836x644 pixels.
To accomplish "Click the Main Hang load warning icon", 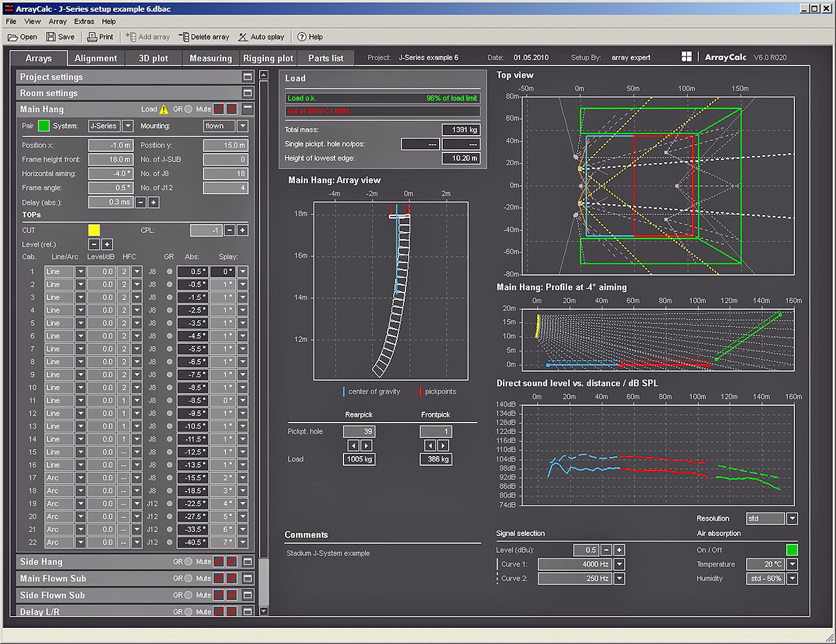I will click(164, 109).
